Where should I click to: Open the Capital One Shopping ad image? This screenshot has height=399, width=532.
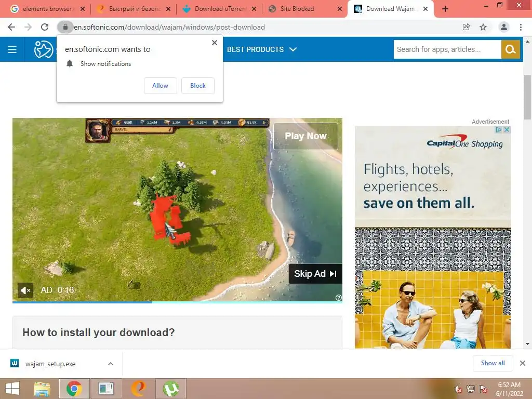pos(433,237)
